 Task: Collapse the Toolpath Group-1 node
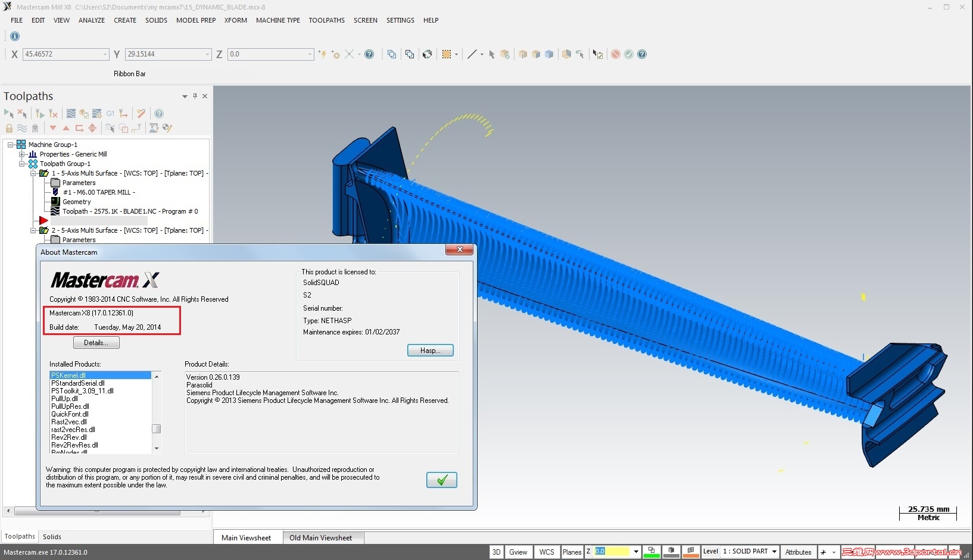22,164
